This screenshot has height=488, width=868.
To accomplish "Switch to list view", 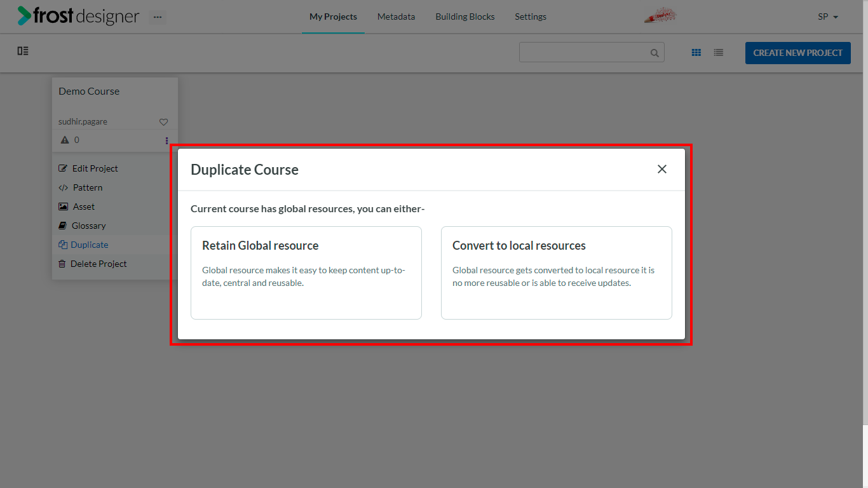I will click(x=719, y=53).
